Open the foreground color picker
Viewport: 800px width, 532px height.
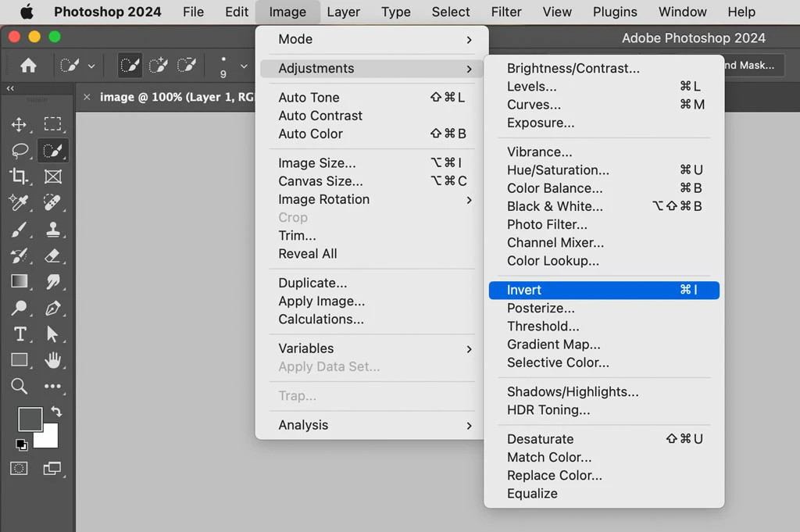[x=30, y=419]
